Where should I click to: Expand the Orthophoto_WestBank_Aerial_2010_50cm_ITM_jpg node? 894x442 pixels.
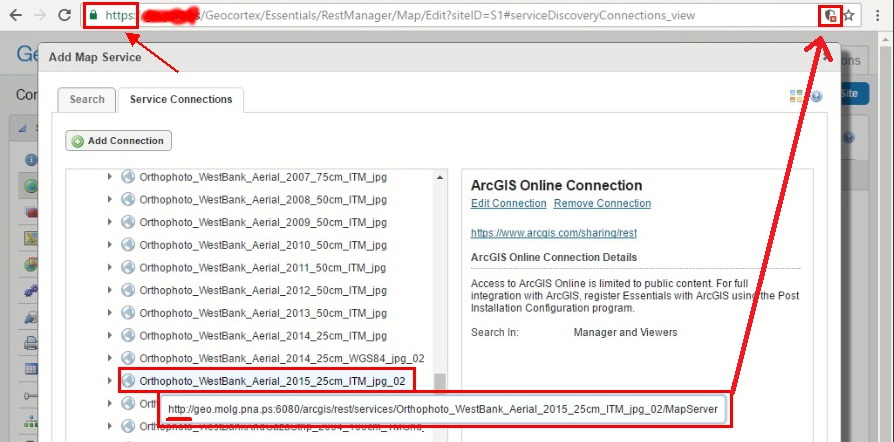(109, 245)
